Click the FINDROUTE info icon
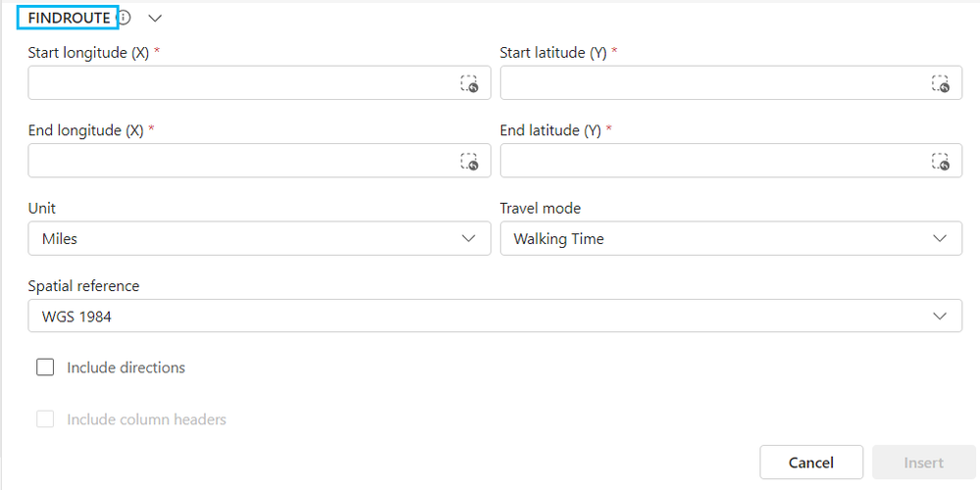Screen dimensions: 980x490 click(125, 18)
